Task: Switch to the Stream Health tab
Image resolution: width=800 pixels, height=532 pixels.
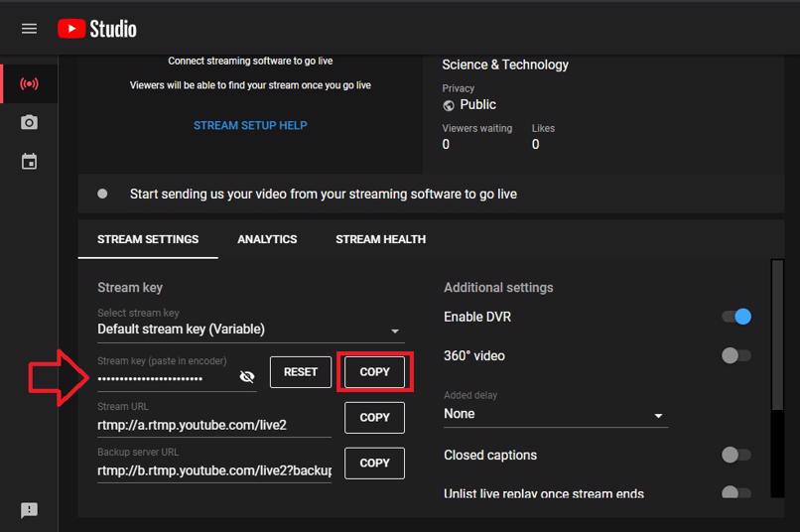Action: click(380, 239)
